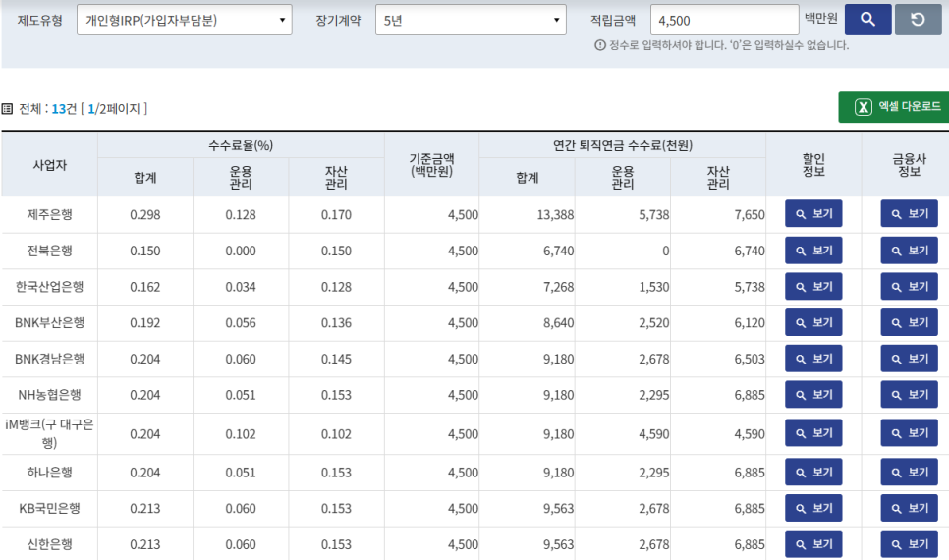The height and width of the screenshot is (560, 949).
Task: Select the 하나은행 row name
Action: click(50, 473)
